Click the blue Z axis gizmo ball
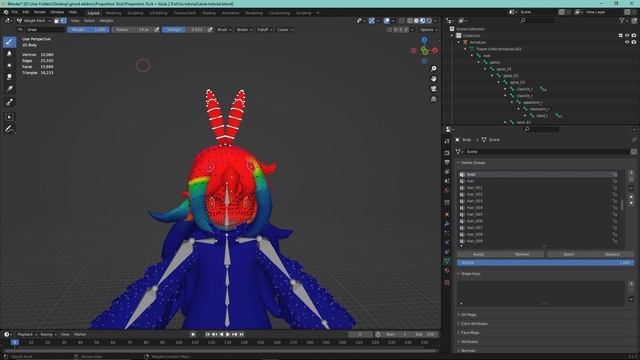 tap(424, 40)
